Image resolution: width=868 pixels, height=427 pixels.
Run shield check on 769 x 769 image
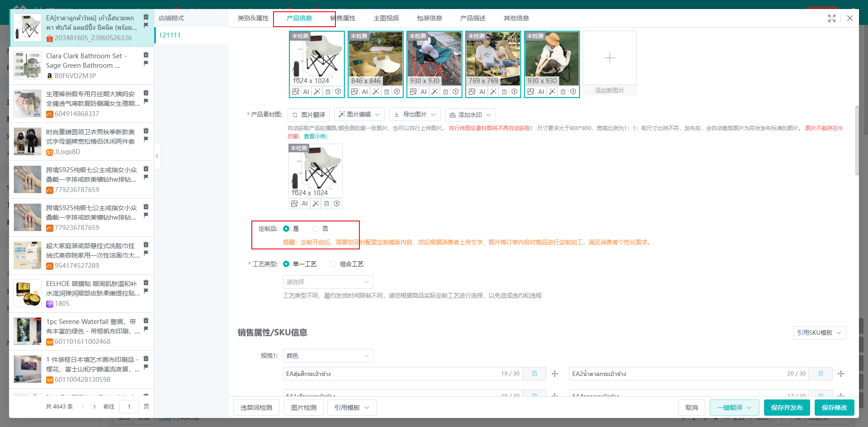514,92
